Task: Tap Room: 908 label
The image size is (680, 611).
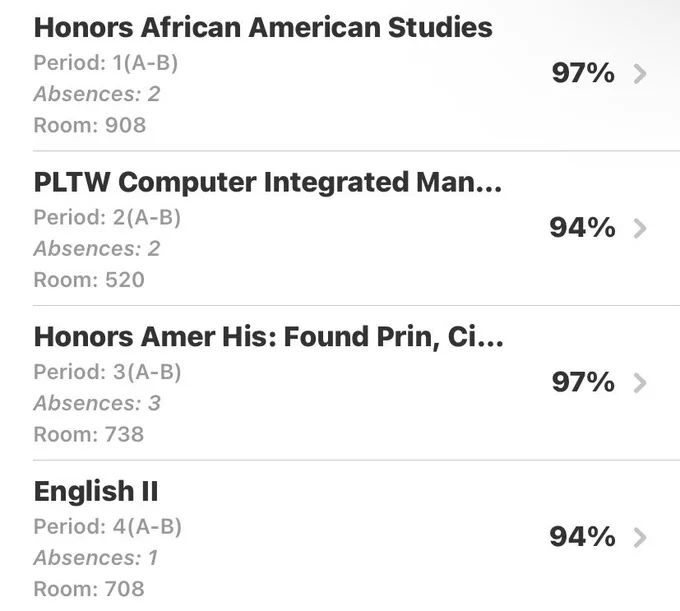Action: pyautogui.click(x=90, y=125)
